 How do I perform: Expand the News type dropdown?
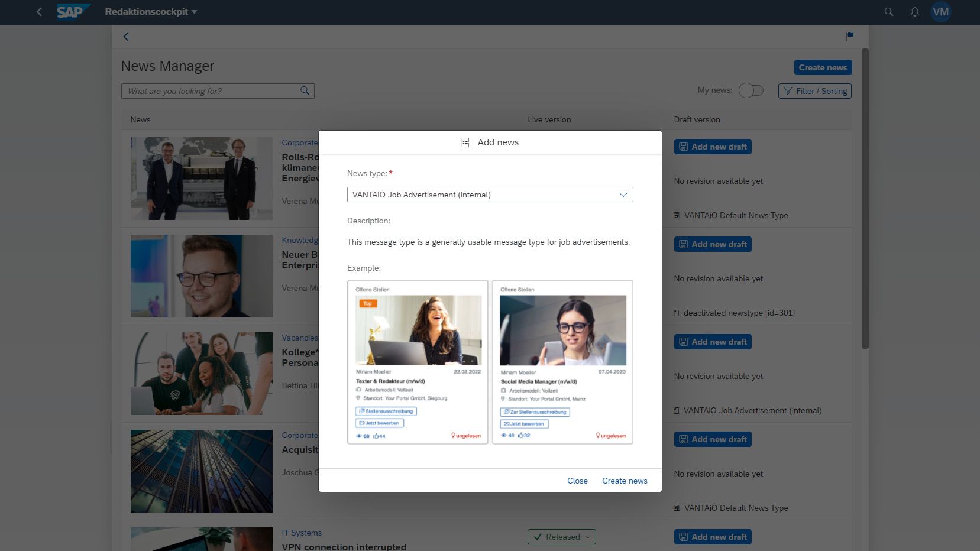(x=623, y=195)
